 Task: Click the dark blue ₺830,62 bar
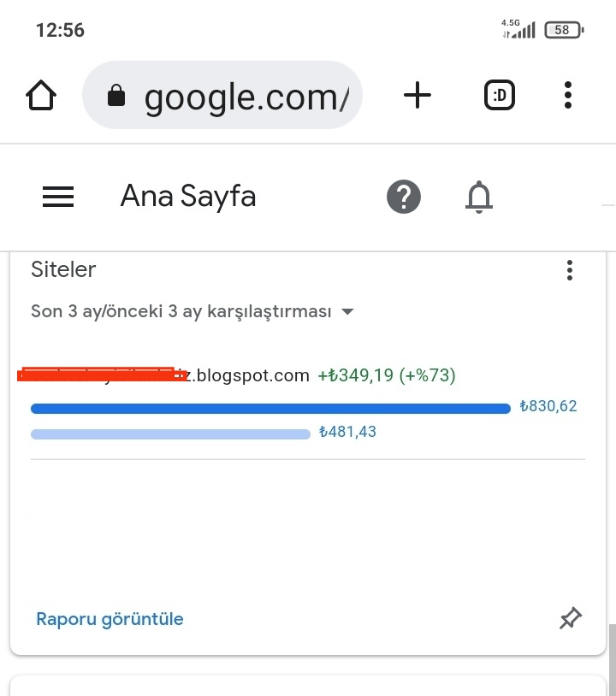point(270,409)
